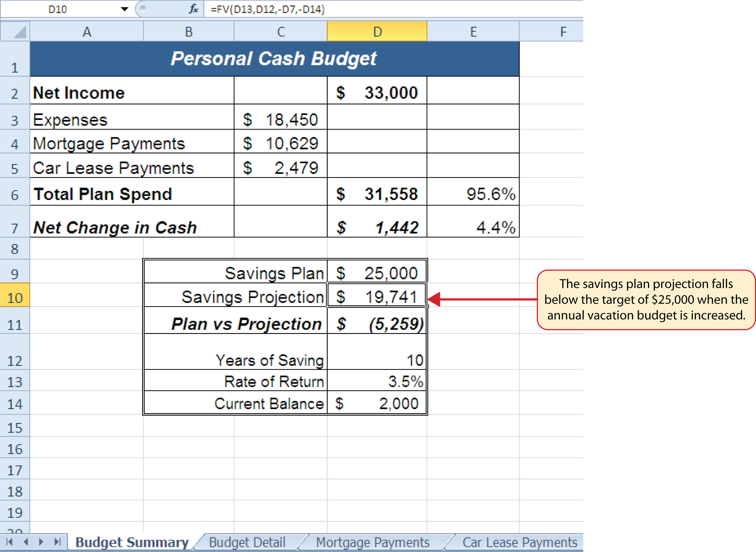
Task: Select the $1,442 net change cell
Action: 377,221
